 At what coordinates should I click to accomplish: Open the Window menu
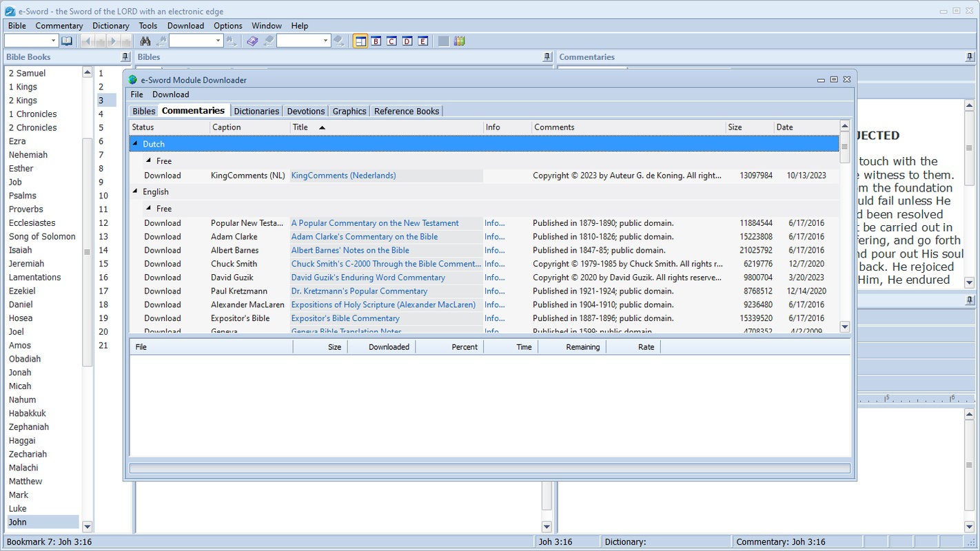pos(267,25)
